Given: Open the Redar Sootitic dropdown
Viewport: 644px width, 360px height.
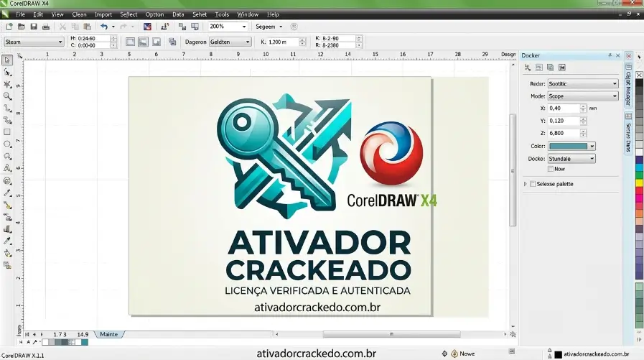Looking at the screenshot, I should coord(583,84).
